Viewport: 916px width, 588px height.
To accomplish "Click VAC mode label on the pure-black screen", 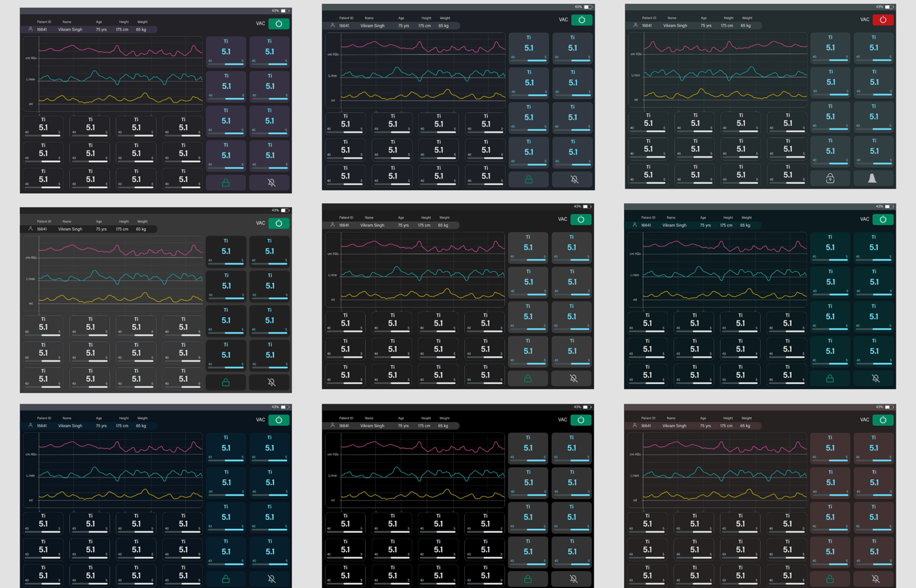I will click(x=562, y=420).
